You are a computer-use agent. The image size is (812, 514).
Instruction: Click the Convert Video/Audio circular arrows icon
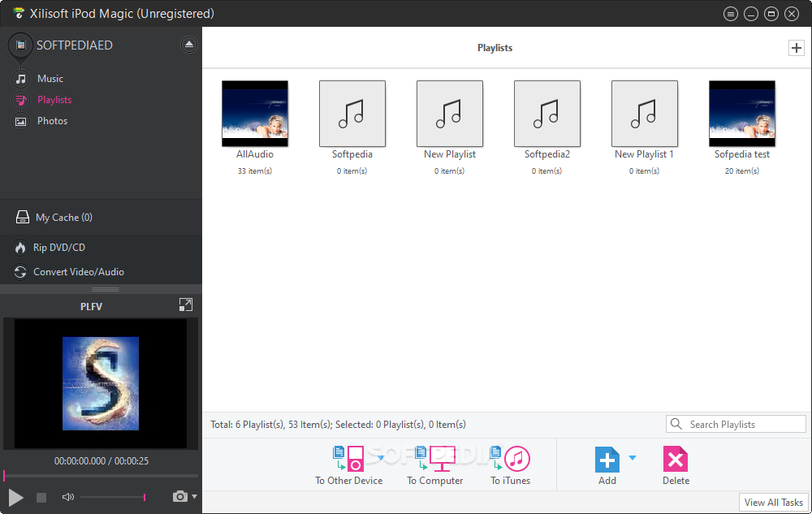(20, 272)
